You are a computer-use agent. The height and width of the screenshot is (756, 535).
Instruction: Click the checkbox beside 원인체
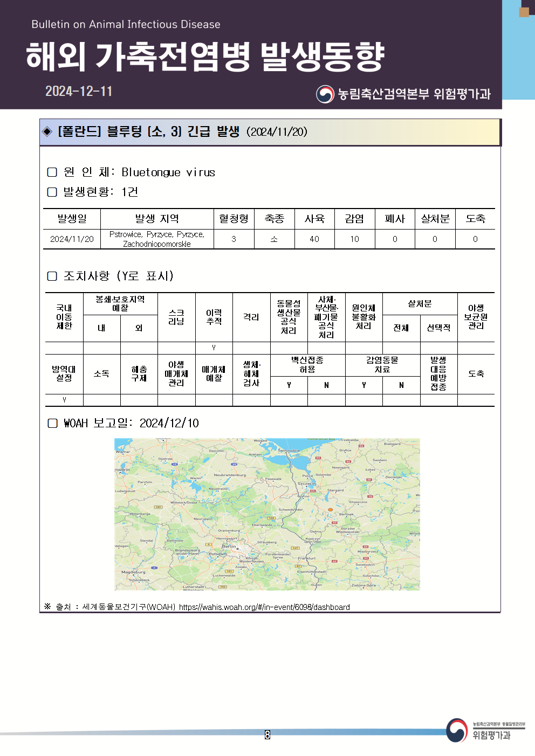click(52, 172)
